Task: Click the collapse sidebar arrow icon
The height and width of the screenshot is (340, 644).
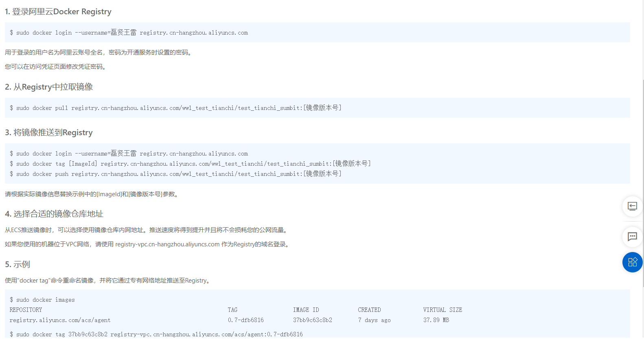Action: (x=632, y=206)
